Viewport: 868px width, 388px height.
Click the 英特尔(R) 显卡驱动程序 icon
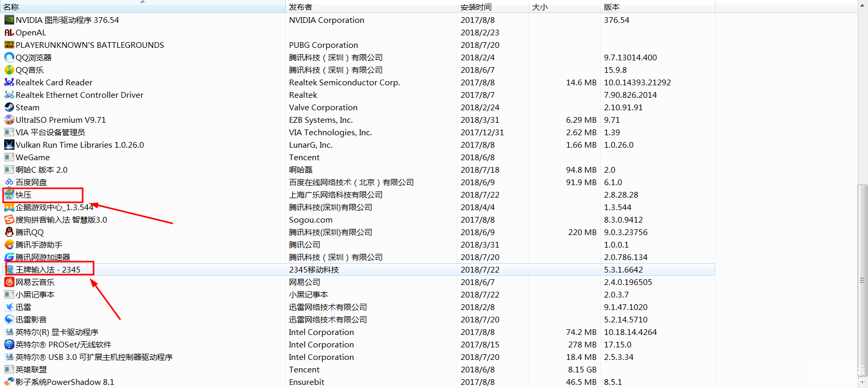pos(9,332)
